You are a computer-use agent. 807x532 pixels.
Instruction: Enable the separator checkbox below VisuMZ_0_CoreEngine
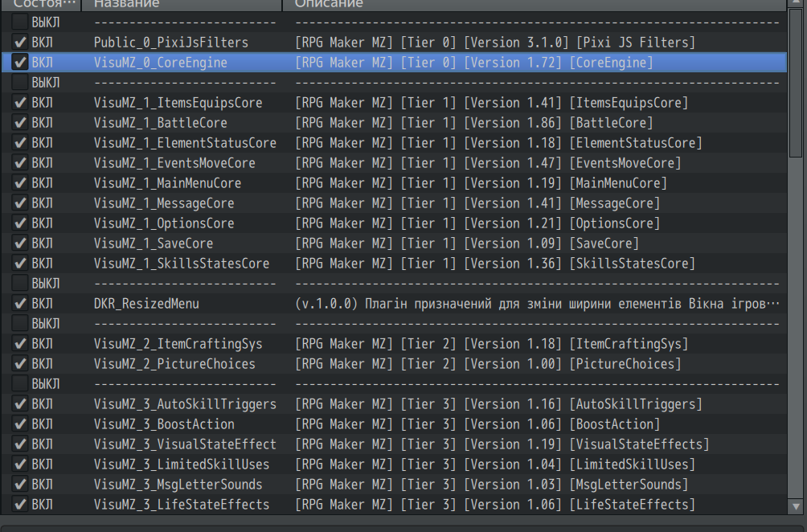[x=20, y=82]
